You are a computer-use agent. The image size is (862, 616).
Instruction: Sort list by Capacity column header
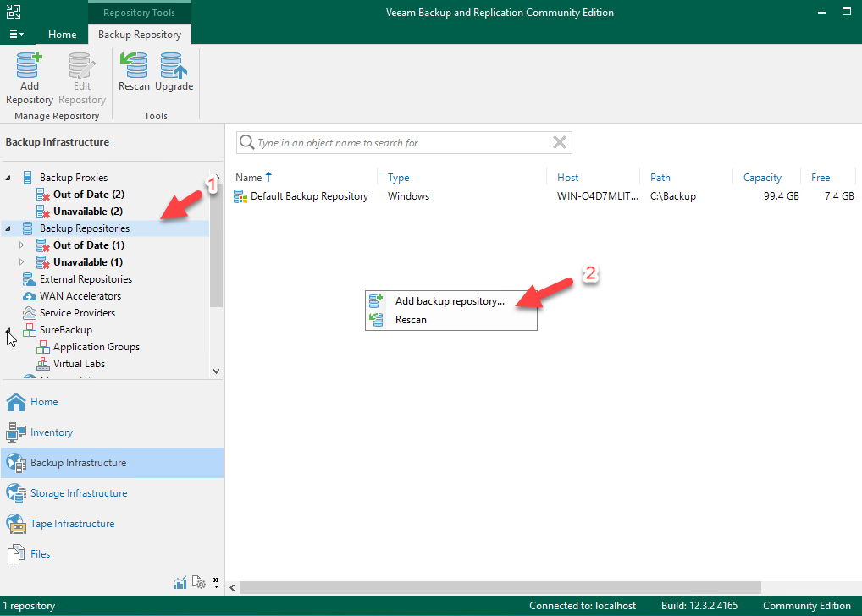tap(762, 178)
